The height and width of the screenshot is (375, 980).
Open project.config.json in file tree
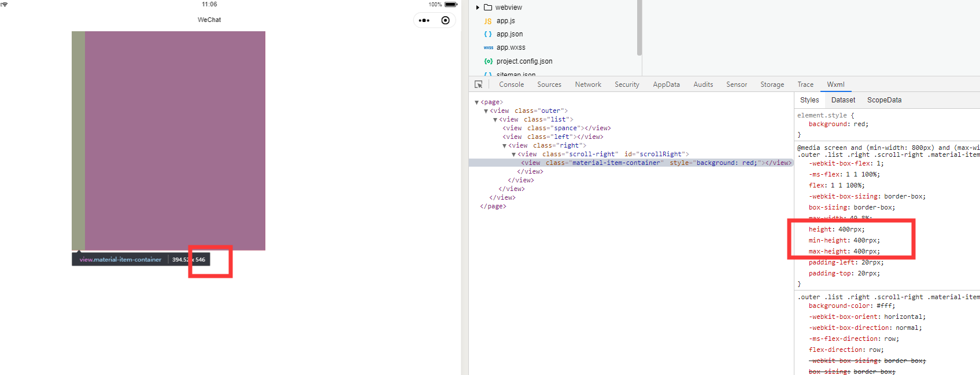click(x=524, y=61)
